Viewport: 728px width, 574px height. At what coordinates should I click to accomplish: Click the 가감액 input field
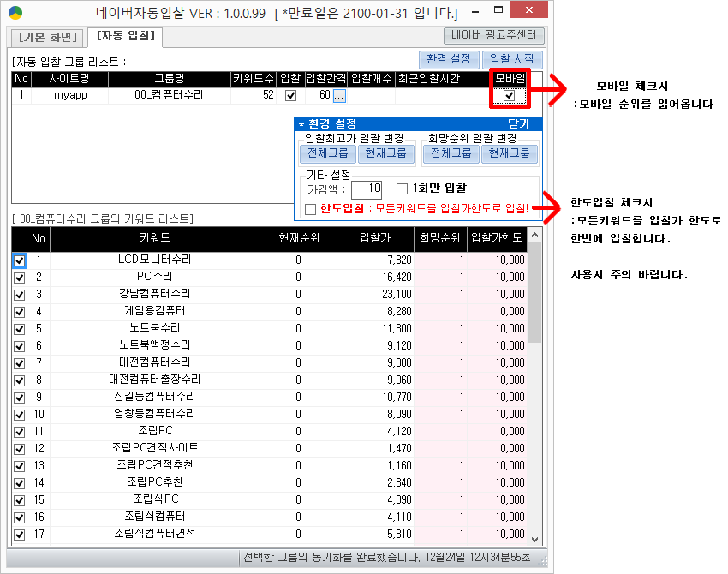pyautogui.click(x=367, y=189)
